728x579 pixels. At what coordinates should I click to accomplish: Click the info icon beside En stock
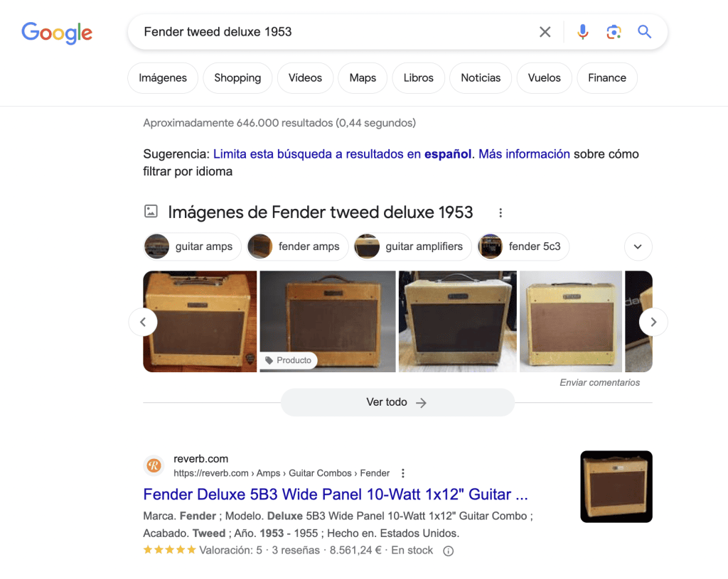[448, 551]
